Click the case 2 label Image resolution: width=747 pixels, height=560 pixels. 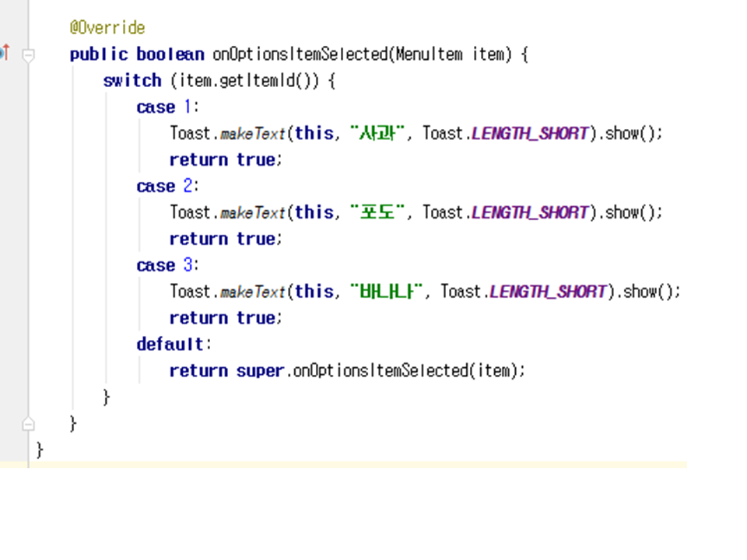(x=167, y=187)
